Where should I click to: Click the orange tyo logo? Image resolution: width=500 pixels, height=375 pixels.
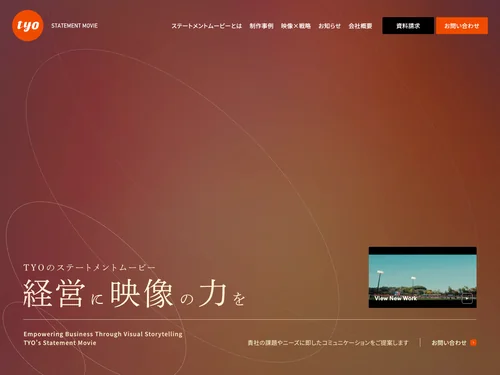[x=28, y=26]
